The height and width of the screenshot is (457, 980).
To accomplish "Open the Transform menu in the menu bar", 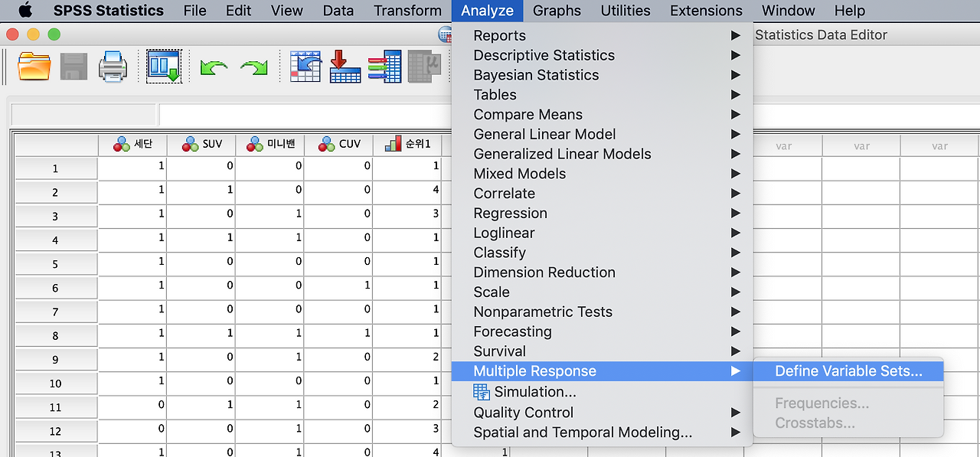I will point(407,11).
